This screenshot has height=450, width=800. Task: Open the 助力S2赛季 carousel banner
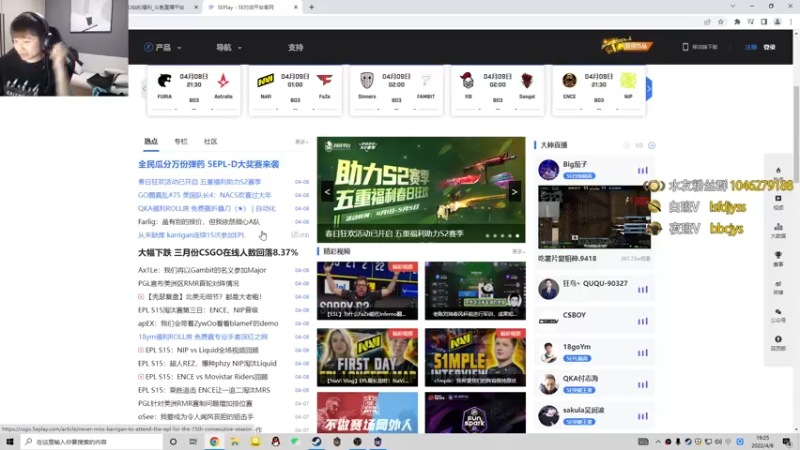coord(421,189)
